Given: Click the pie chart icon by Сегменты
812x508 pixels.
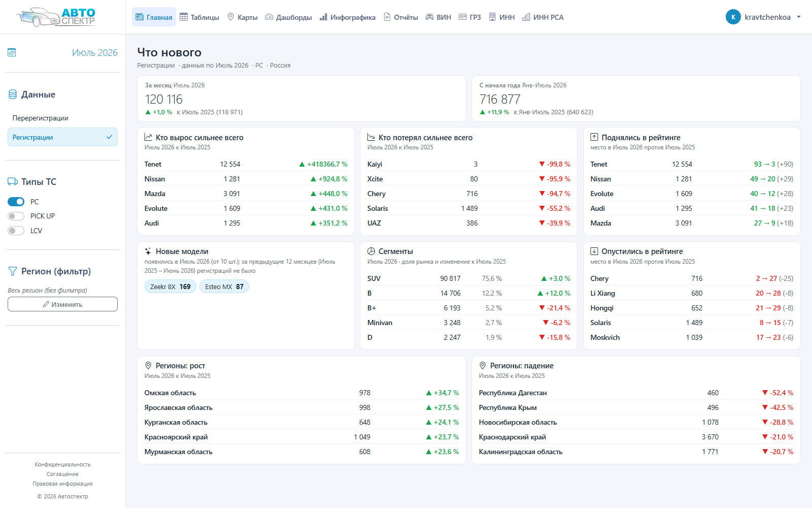Looking at the screenshot, I should click(x=371, y=251).
